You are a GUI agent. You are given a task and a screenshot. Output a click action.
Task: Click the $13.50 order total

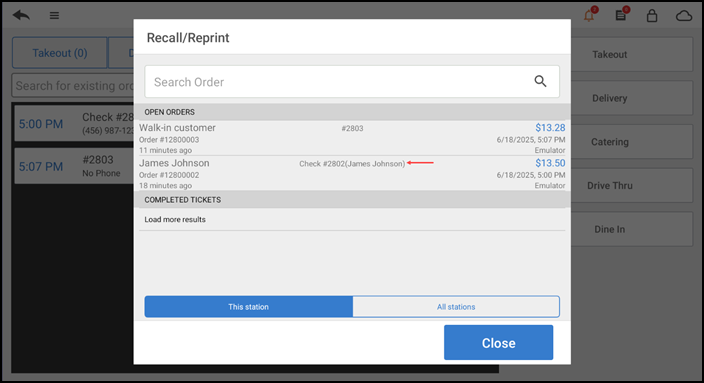(x=550, y=163)
